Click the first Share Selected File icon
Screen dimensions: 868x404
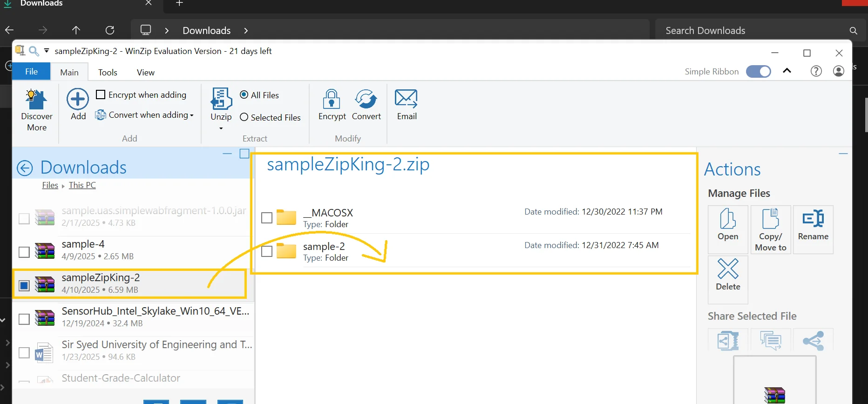728,340
